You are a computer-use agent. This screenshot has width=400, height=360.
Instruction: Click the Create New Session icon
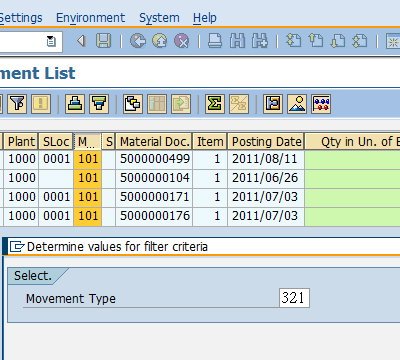coord(393,41)
